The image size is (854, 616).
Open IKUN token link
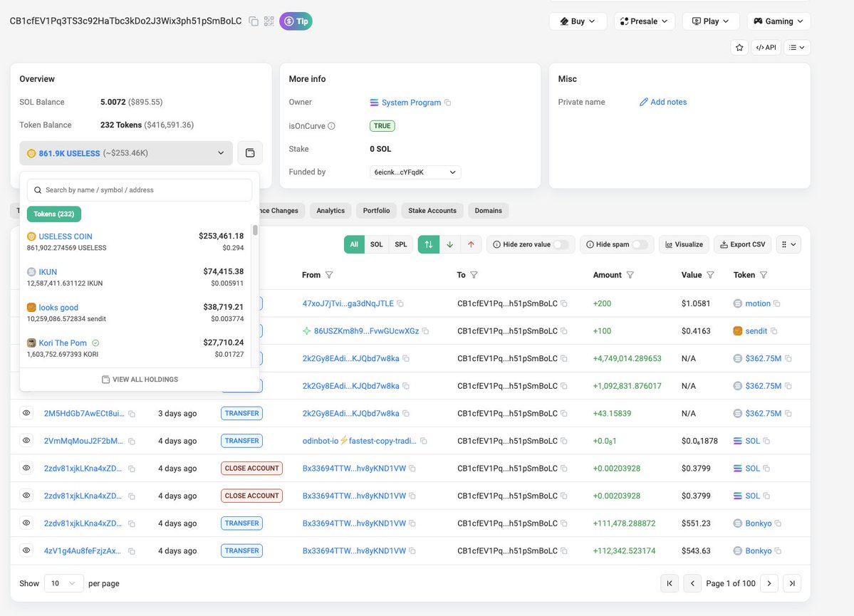(48, 272)
